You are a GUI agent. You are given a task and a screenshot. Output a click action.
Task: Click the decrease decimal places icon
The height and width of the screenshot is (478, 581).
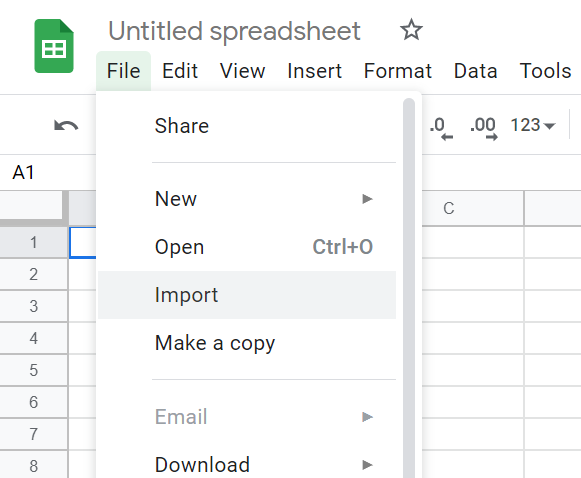pos(441,128)
